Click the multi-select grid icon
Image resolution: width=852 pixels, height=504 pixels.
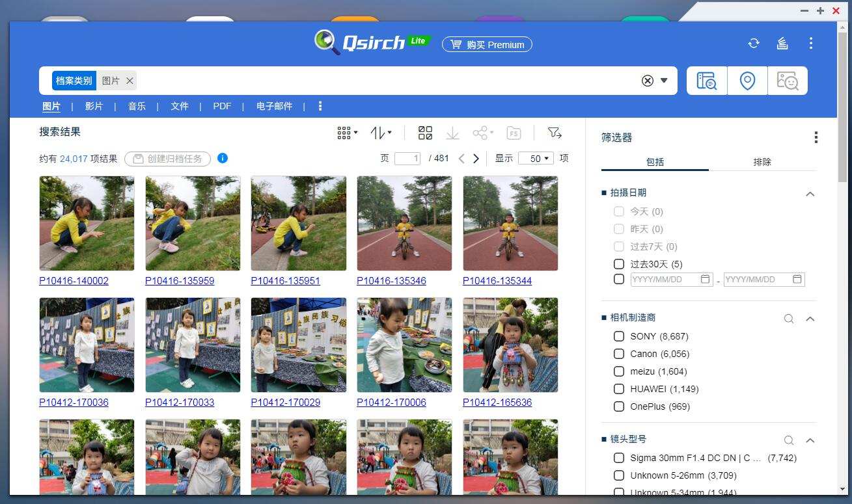point(426,133)
